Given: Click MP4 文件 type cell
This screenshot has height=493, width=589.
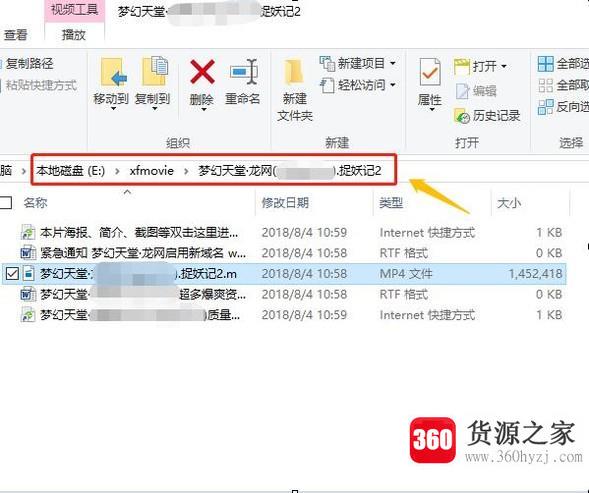Looking at the screenshot, I should tap(406, 274).
